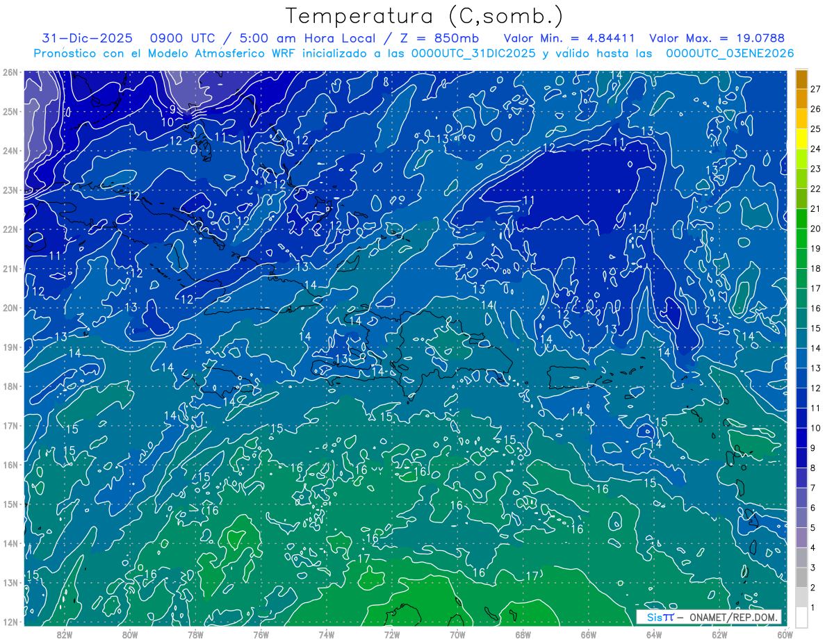Image resolution: width=834 pixels, height=644 pixels.
Task: Click the 60W longitude label
Action: pos(785,634)
